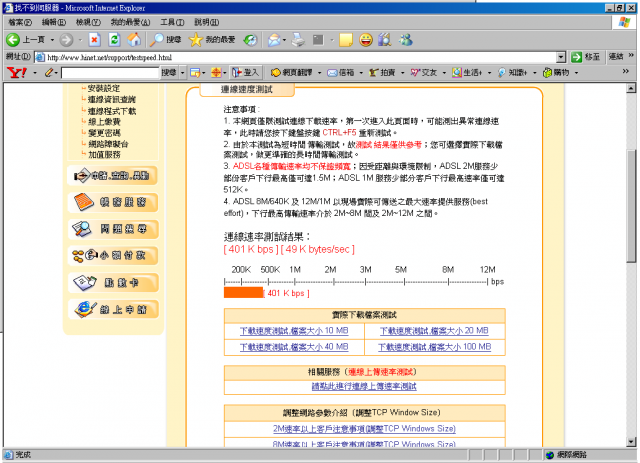Click the 加值服務 sidebar link
The height and width of the screenshot is (463, 640).
[106, 155]
